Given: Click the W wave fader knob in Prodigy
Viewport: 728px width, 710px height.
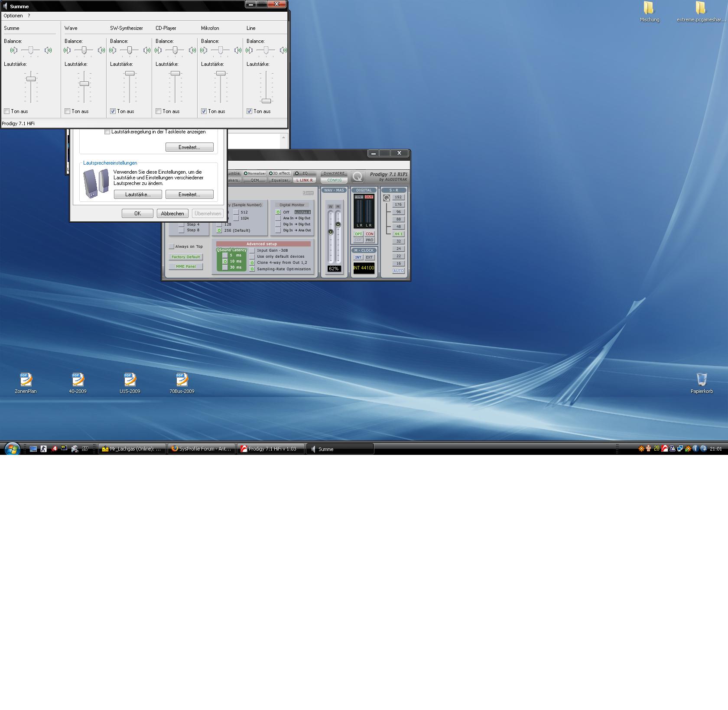Looking at the screenshot, I should coord(331,232).
